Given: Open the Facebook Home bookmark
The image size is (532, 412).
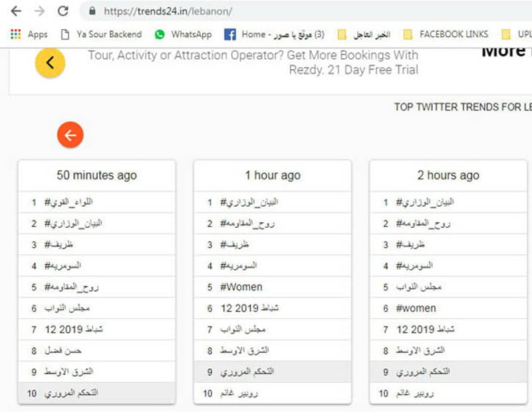Looking at the screenshot, I should click(x=274, y=35).
